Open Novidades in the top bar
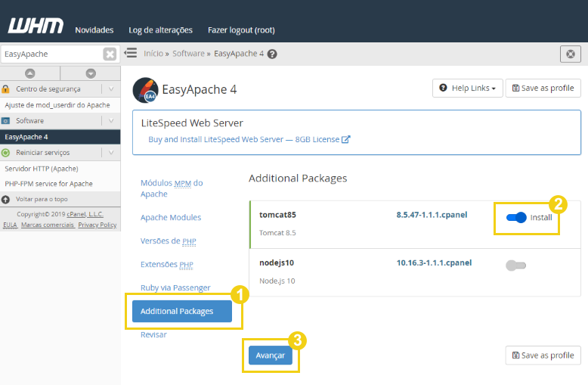 pos(94,30)
